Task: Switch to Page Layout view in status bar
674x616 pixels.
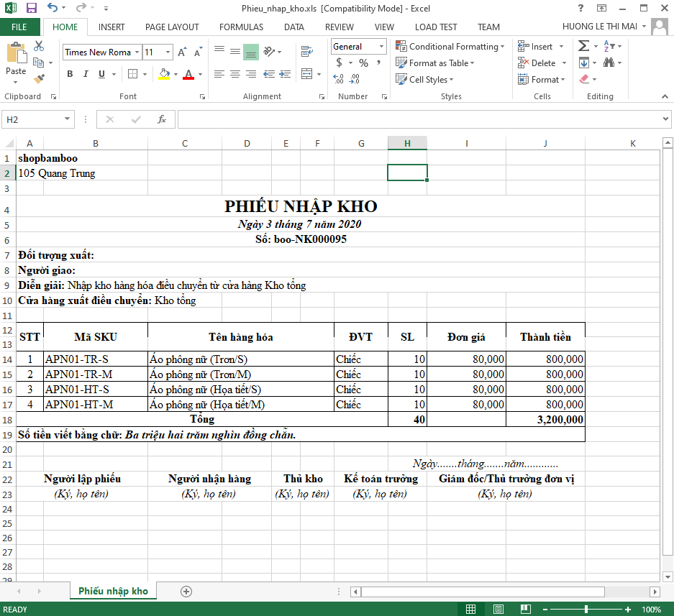Action: point(498,609)
